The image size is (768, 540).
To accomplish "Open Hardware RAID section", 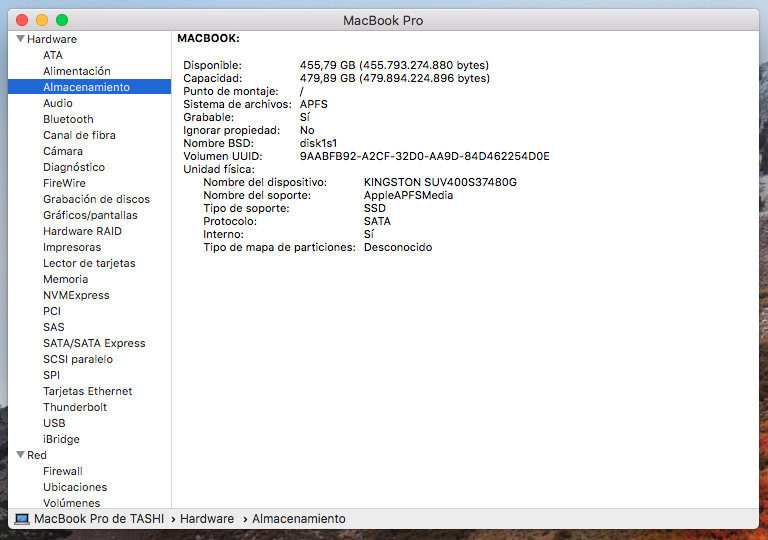I will tap(82, 231).
